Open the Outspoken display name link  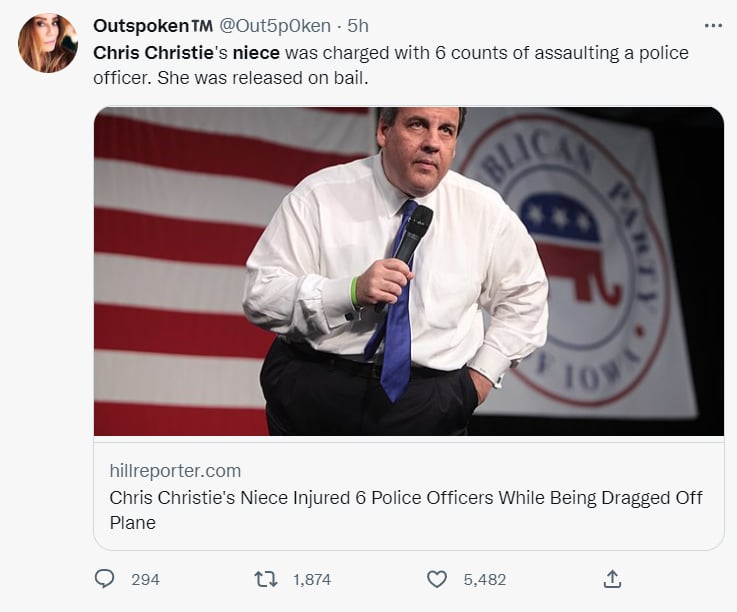pos(153,26)
